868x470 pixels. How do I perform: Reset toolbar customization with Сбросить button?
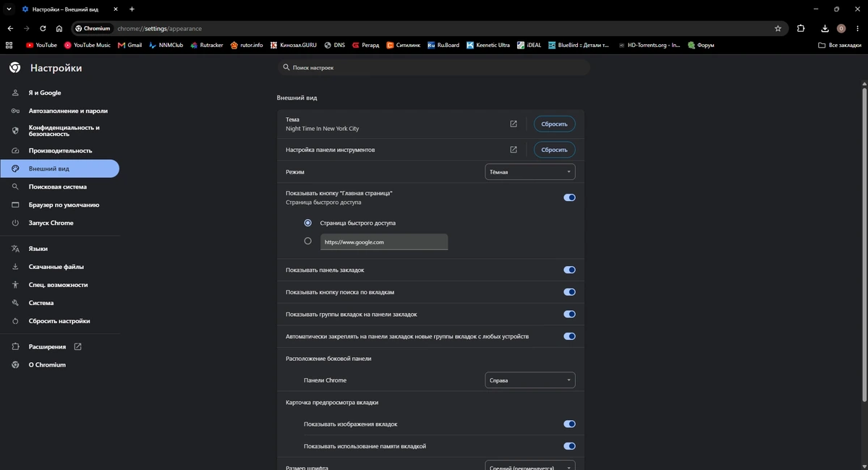pos(555,150)
